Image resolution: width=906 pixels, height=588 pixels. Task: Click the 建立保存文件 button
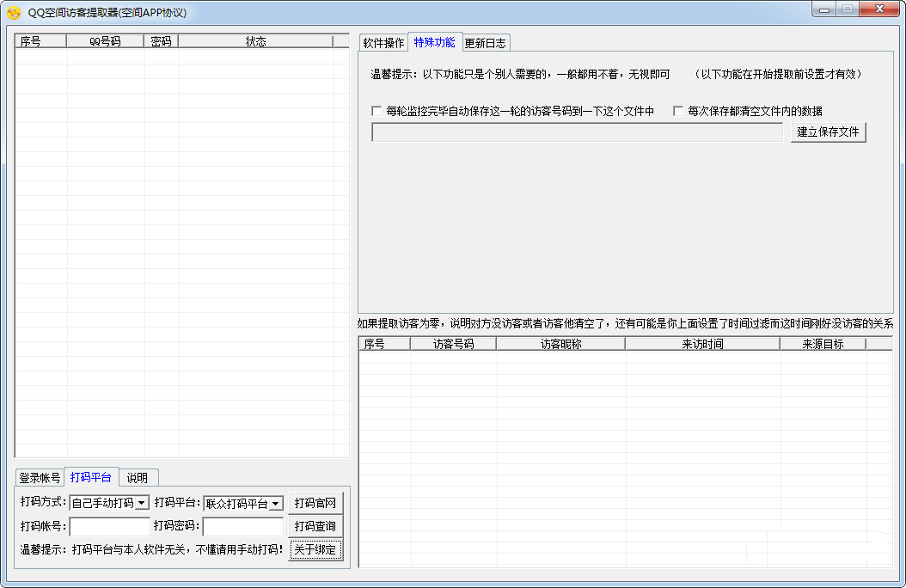click(828, 132)
